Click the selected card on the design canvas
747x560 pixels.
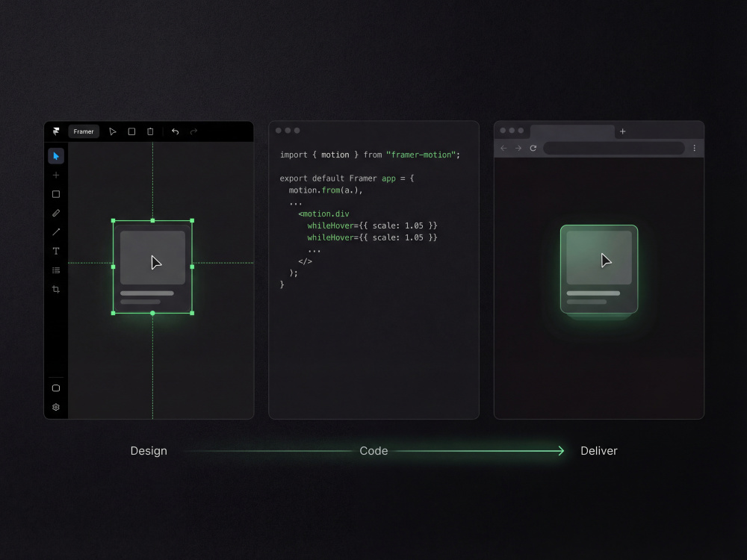[x=152, y=267]
